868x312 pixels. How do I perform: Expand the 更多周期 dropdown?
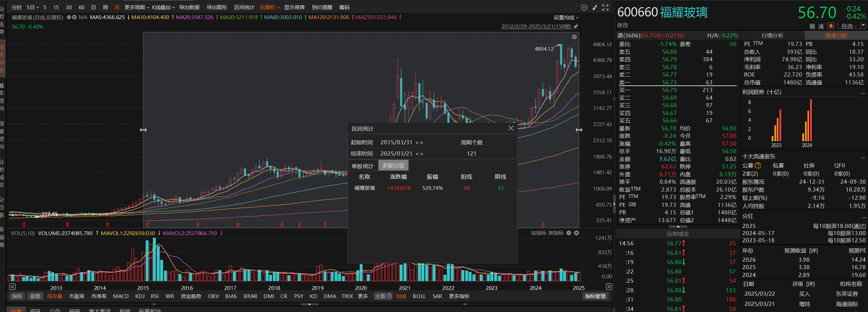[x=136, y=7]
